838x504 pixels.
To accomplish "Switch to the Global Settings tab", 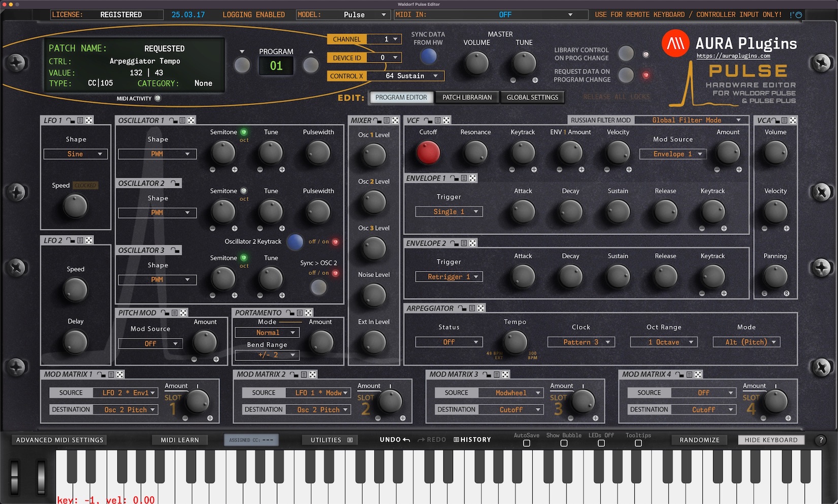I will click(532, 97).
